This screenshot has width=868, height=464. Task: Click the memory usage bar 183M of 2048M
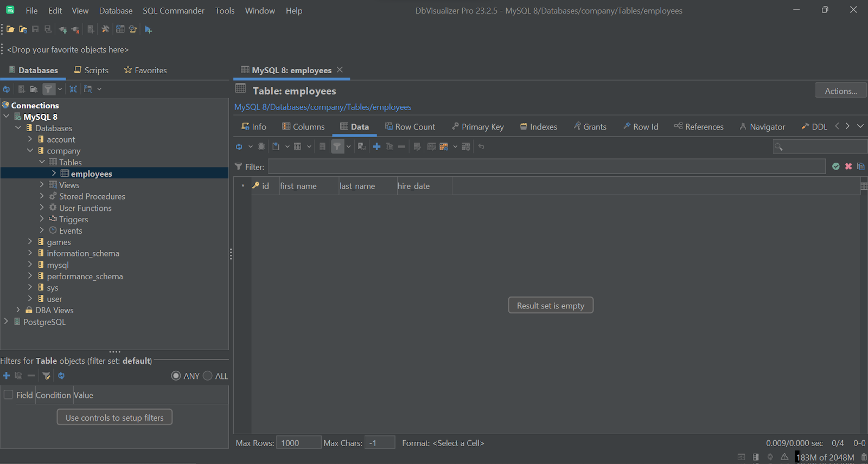[x=825, y=457]
